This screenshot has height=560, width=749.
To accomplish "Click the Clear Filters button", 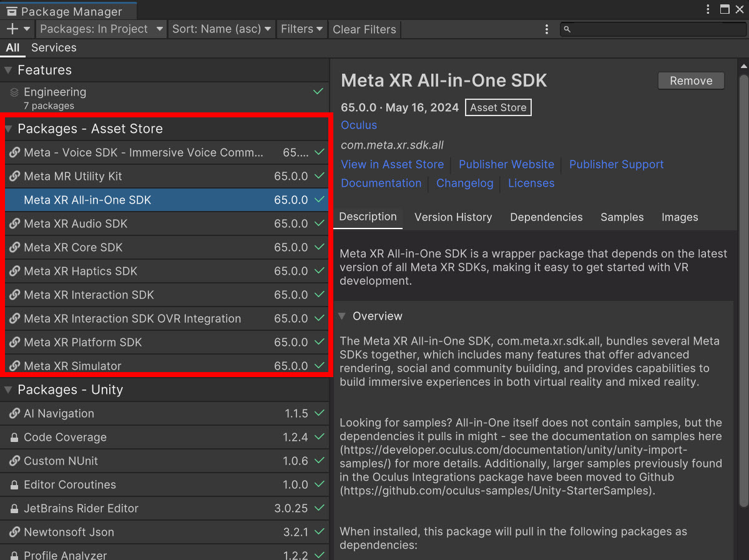I will pyautogui.click(x=365, y=29).
